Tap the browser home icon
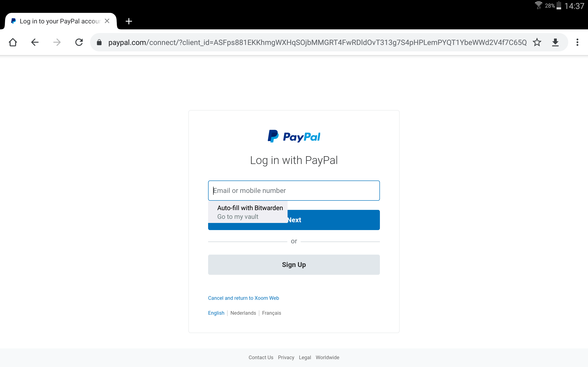 coord(13,42)
